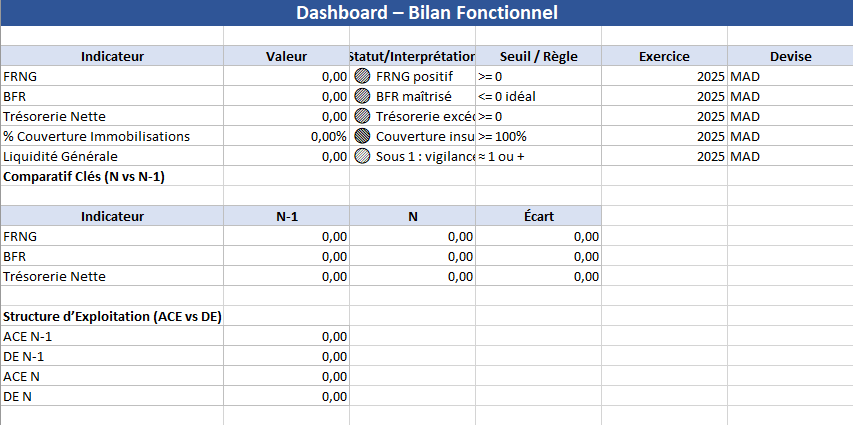
Task: Select the Valeur column header cell
Action: 286,57
